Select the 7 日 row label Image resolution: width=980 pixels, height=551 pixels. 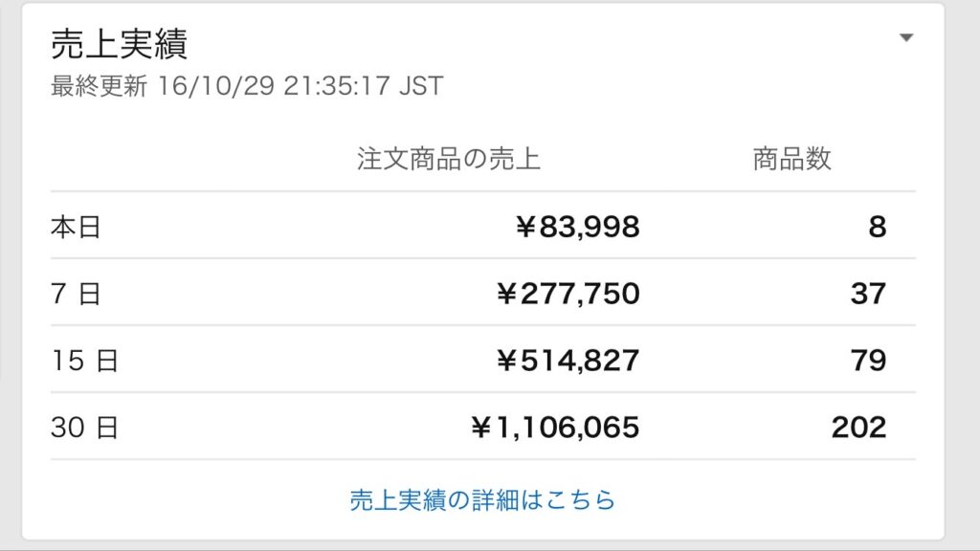[x=76, y=293]
